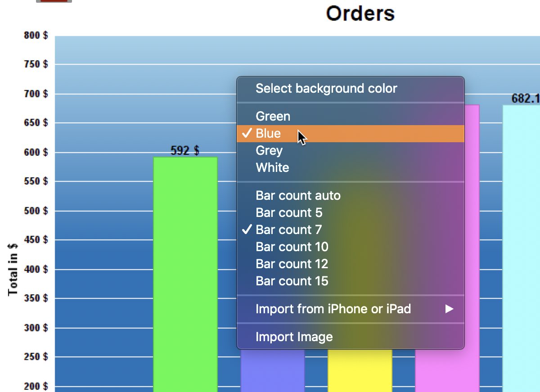Select Green background color option
540x392 pixels.
pos(273,117)
